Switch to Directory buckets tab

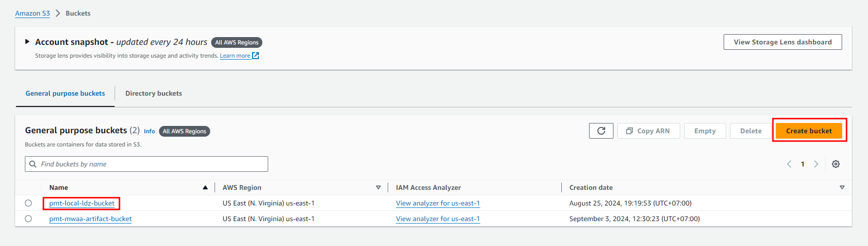[x=154, y=93]
